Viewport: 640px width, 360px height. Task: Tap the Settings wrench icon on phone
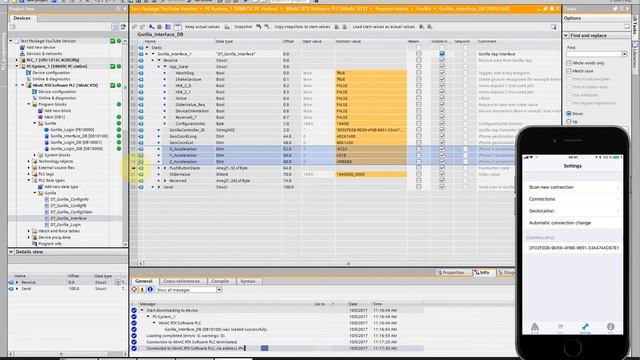(x=585, y=327)
